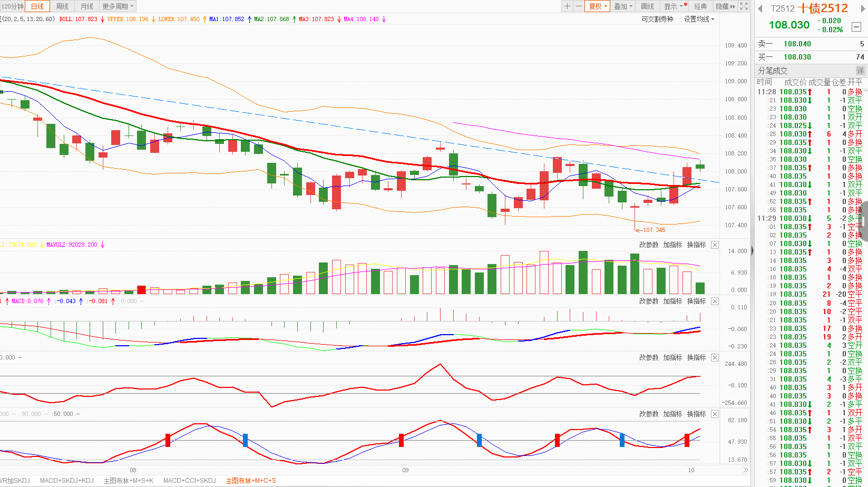Click 换指标 in volume panel
This screenshot has height=487, width=868.
(696, 245)
